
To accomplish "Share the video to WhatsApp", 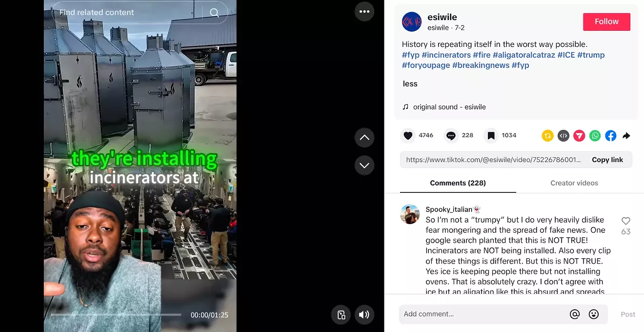I will (x=595, y=136).
